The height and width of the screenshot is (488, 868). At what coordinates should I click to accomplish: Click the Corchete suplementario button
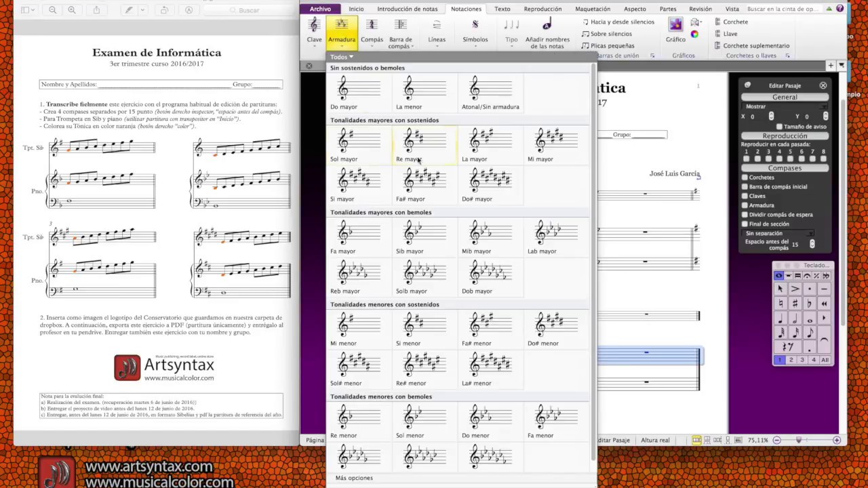coord(751,45)
